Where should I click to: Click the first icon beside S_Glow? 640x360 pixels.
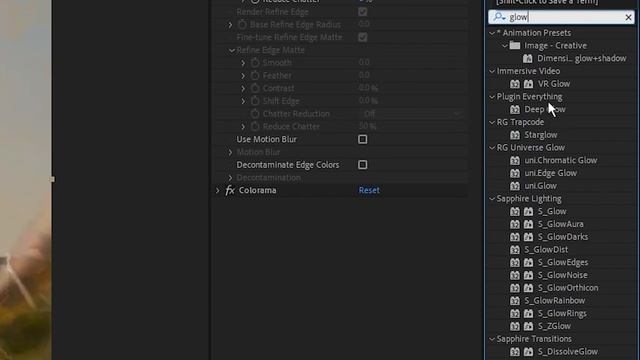pos(515,211)
